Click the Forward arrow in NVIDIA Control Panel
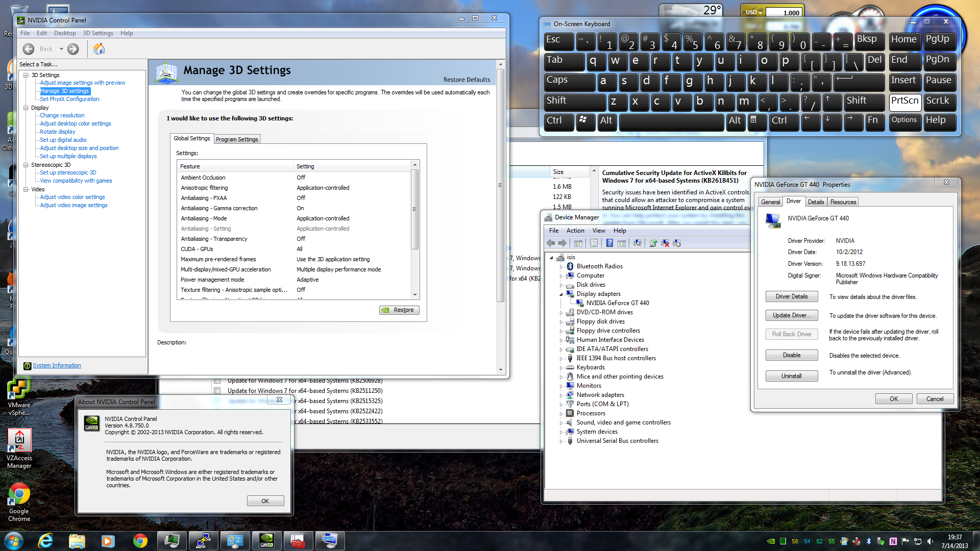Image resolution: width=980 pixels, height=551 pixels. (73, 49)
